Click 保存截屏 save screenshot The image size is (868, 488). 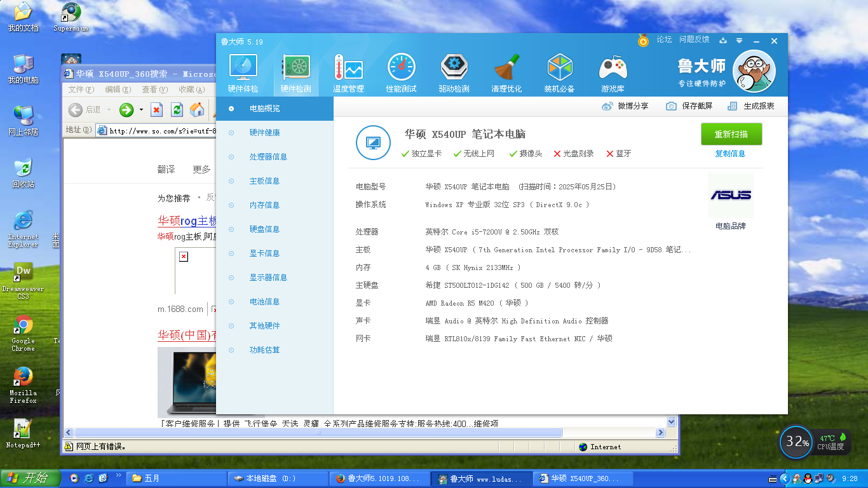tap(689, 106)
